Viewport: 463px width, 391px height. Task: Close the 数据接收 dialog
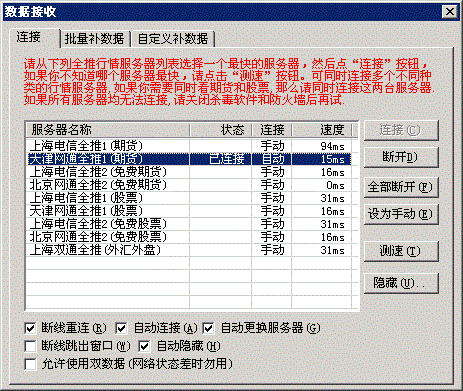point(450,12)
